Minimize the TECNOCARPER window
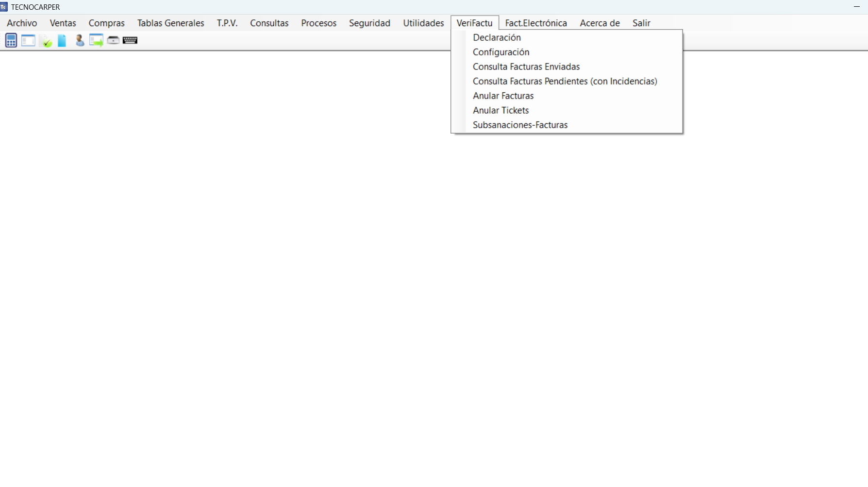The width and height of the screenshot is (868, 487). pos(857,7)
